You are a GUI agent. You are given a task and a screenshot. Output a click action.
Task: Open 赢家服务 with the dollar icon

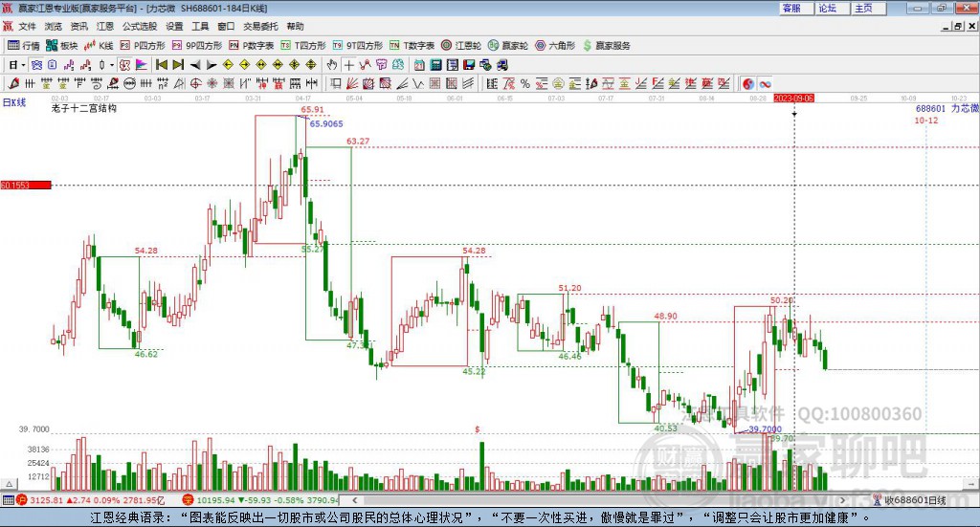tap(606, 46)
